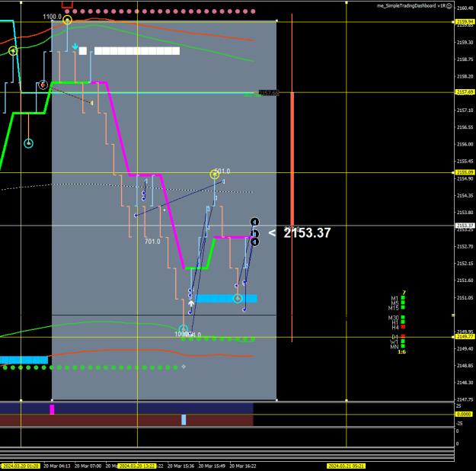Click the light blue bar in indicator subwindow
476x471 pixels.
[184, 420]
